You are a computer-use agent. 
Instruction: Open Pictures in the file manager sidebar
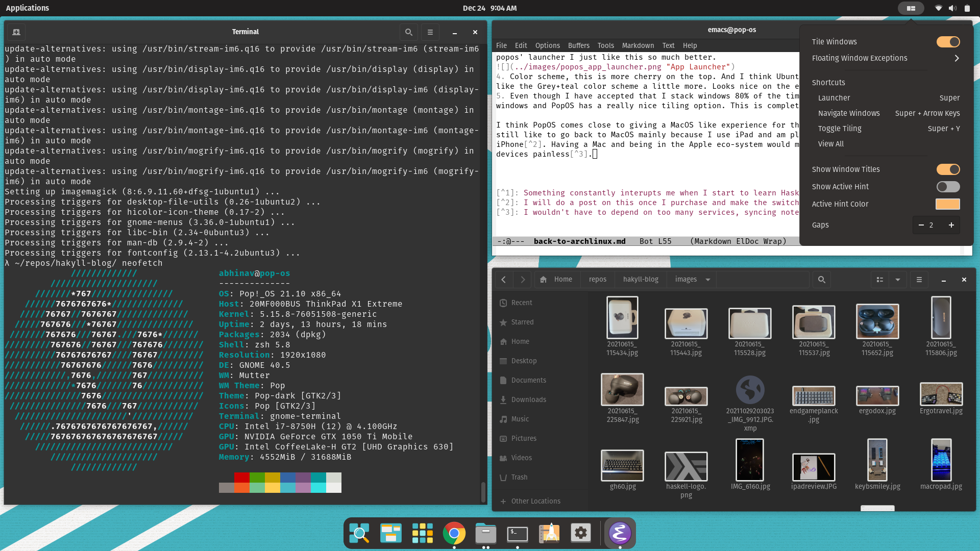[540, 438]
